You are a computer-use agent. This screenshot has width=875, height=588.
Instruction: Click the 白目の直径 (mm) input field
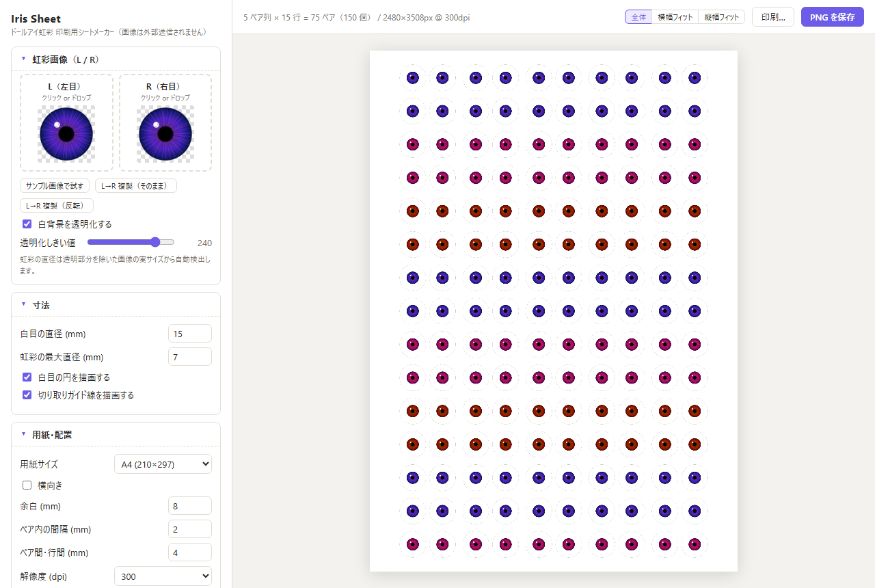pos(190,334)
